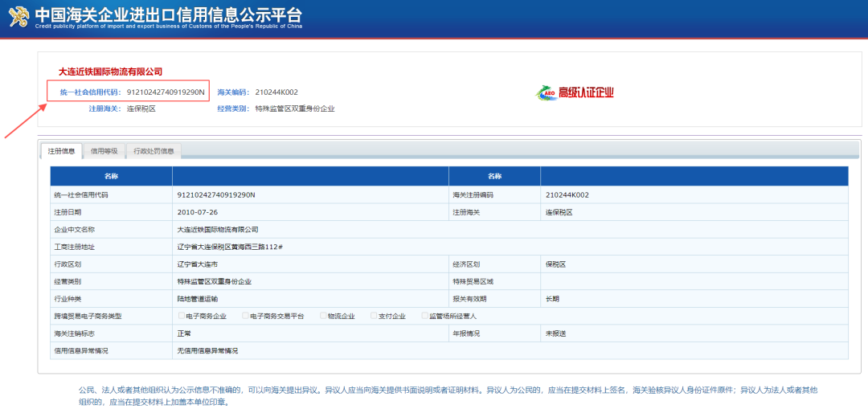Screen dimensions: 868x409
Task: Click company name in 企业中文名称 row
Action: click(x=218, y=229)
